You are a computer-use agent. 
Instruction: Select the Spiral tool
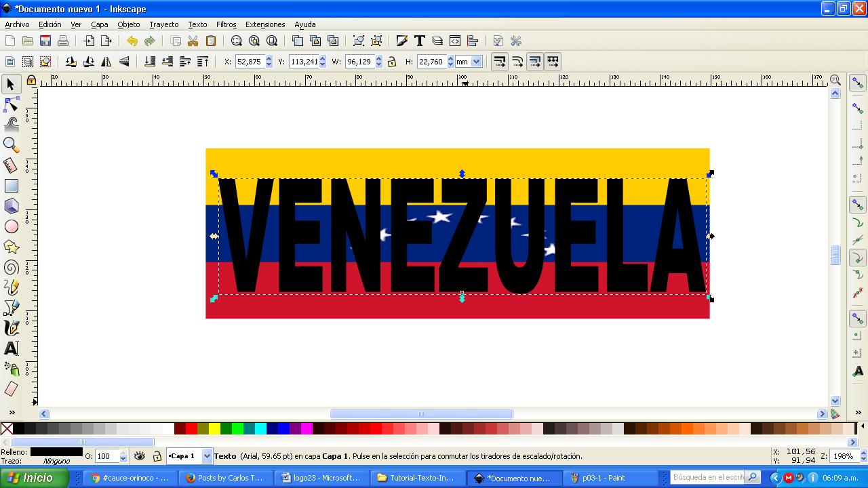[11, 267]
